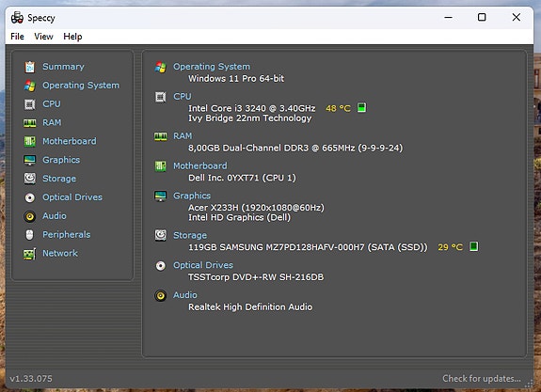Select the Network card icon in sidebar
541x392 pixels.
30,254
